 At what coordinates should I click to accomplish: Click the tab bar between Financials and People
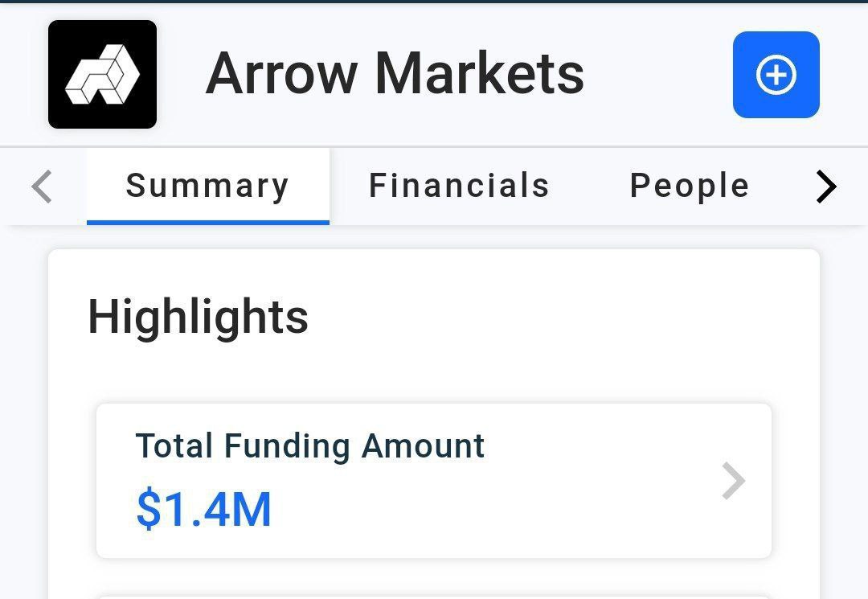(589, 187)
